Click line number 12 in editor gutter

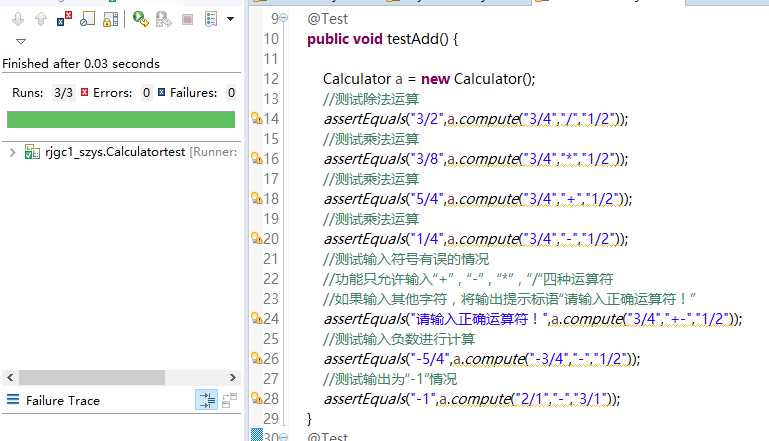pos(271,79)
